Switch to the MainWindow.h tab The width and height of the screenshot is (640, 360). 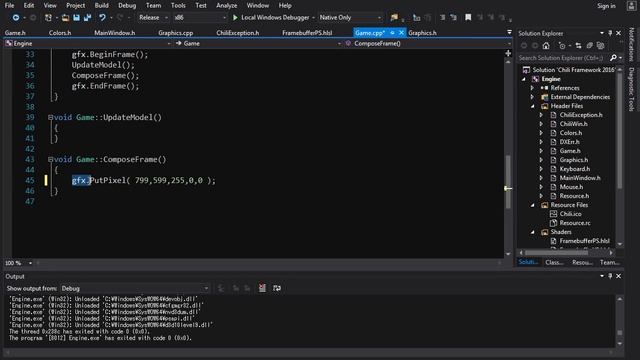click(x=115, y=33)
